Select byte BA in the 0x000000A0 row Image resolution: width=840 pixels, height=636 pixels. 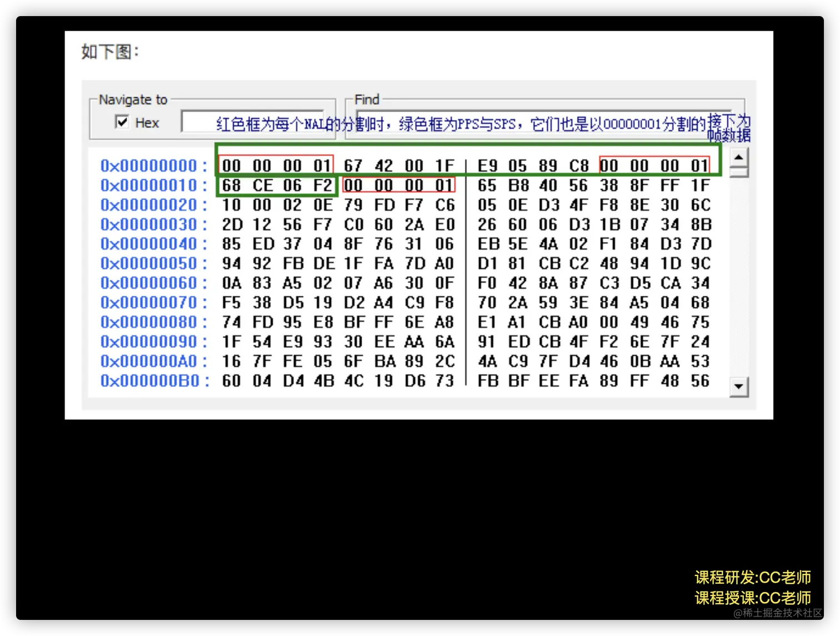click(x=384, y=361)
